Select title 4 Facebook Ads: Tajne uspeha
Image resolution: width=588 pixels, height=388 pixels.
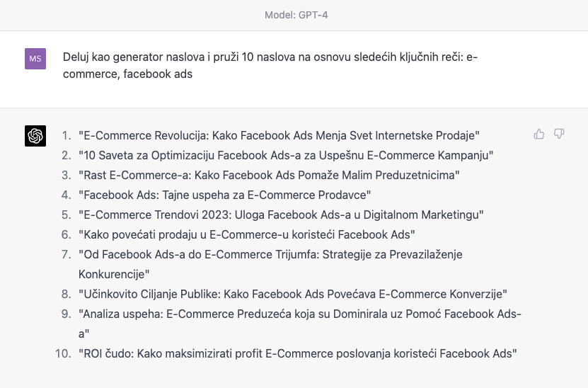pos(224,195)
